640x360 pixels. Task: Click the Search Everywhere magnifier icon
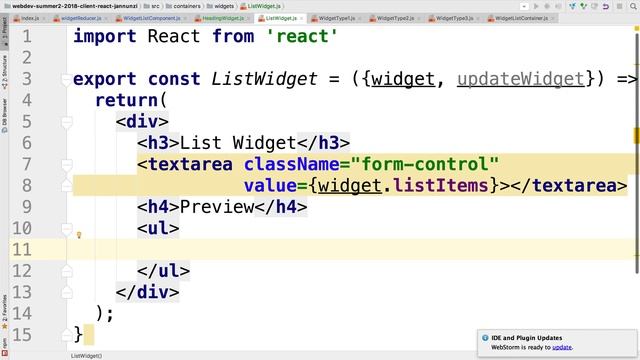click(633, 6)
